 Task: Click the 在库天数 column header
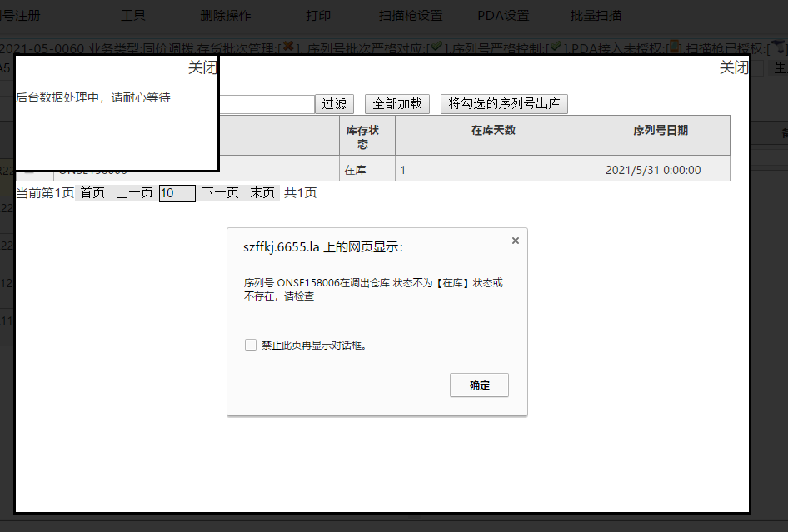pos(498,136)
